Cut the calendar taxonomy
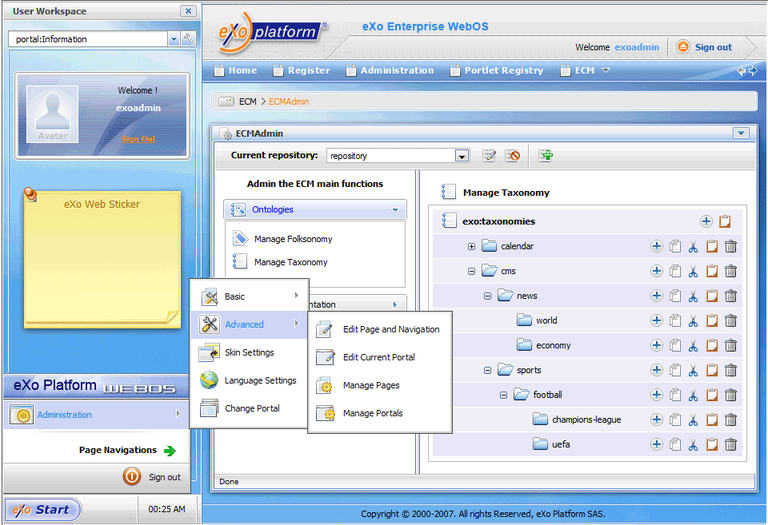This screenshot has width=768, height=525. [x=693, y=246]
